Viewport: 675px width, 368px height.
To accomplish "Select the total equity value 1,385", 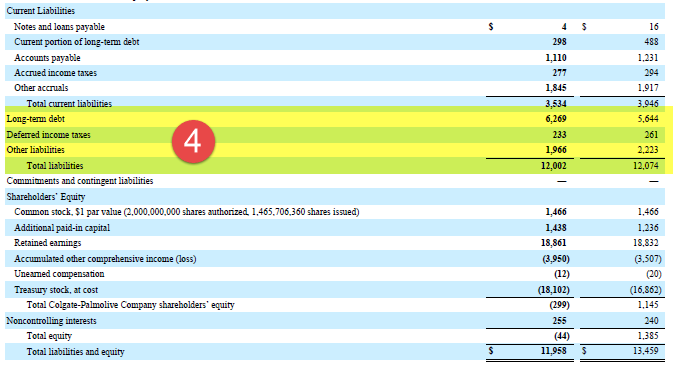I will tap(648, 336).
